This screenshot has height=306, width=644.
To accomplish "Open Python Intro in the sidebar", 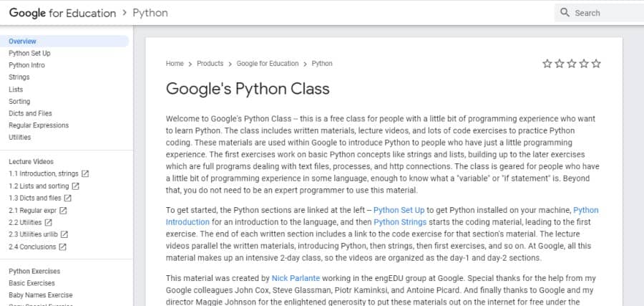I will [x=26, y=65].
